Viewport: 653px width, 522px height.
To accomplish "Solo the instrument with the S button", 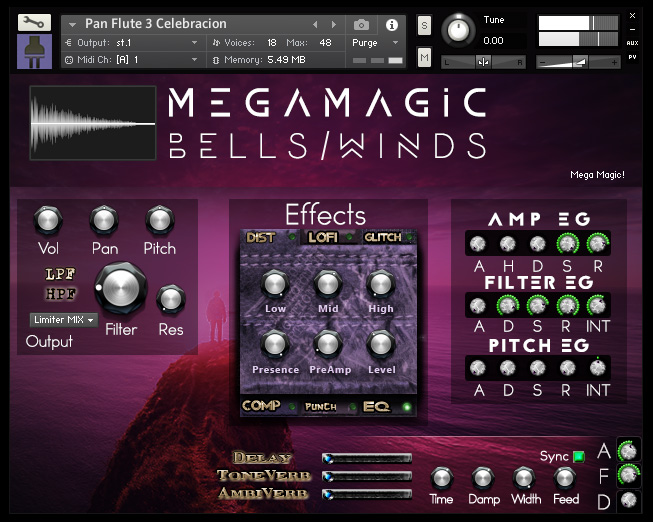I will point(424,25).
